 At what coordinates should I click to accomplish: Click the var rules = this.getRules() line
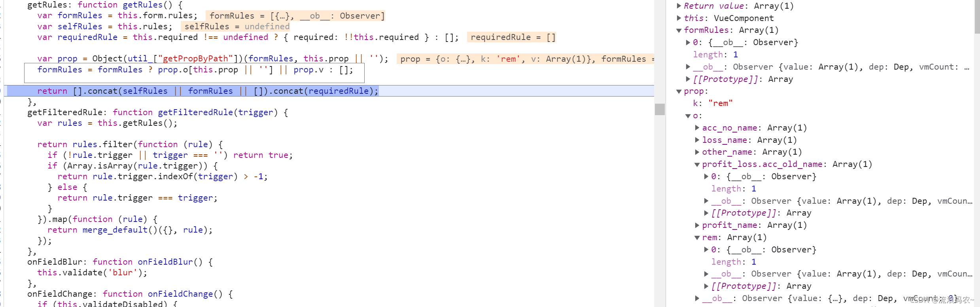107,123
